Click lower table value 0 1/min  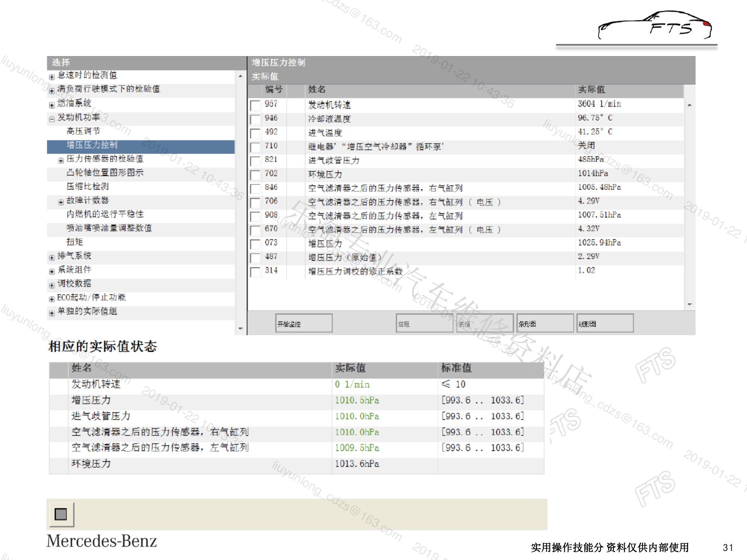click(x=352, y=385)
